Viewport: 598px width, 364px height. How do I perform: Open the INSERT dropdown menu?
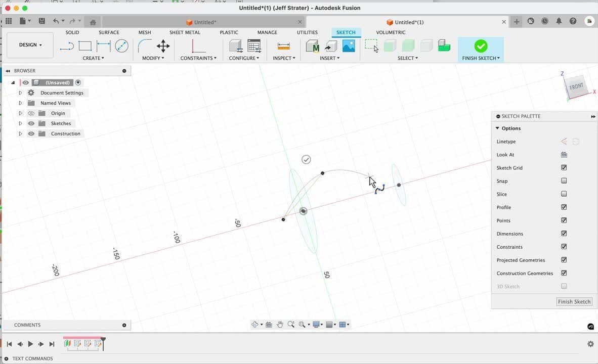[x=329, y=58]
